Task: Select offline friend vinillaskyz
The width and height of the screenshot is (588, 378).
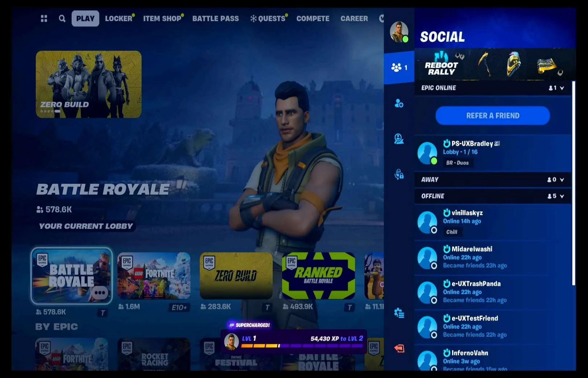Action: (493, 222)
